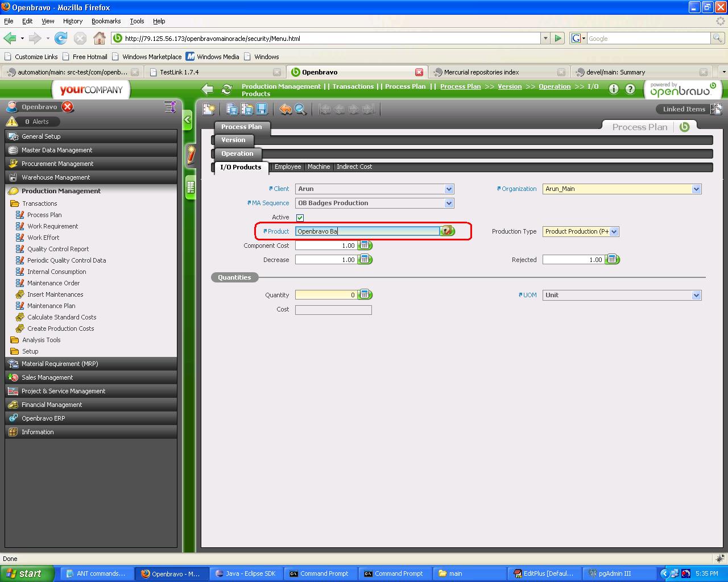Open the UOM dropdown
The width and height of the screenshot is (728, 582).
[x=696, y=296]
